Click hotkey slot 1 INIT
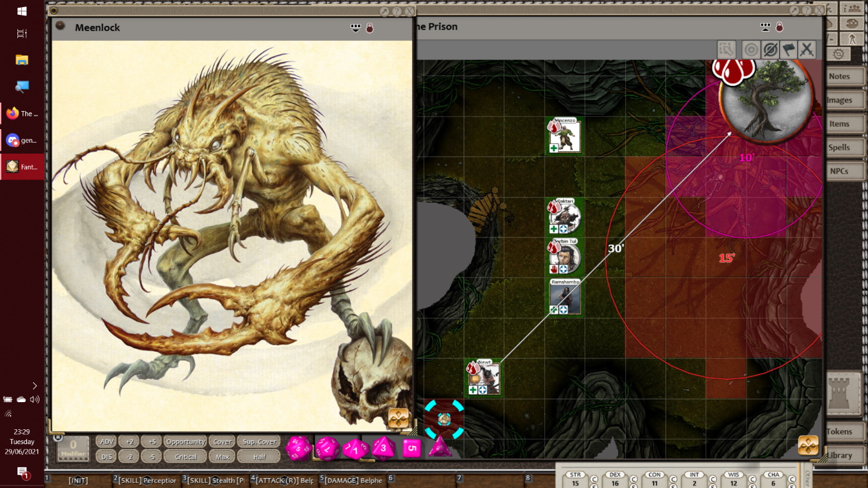Image resolution: width=868 pixels, height=488 pixels. (x=77, y=480)
